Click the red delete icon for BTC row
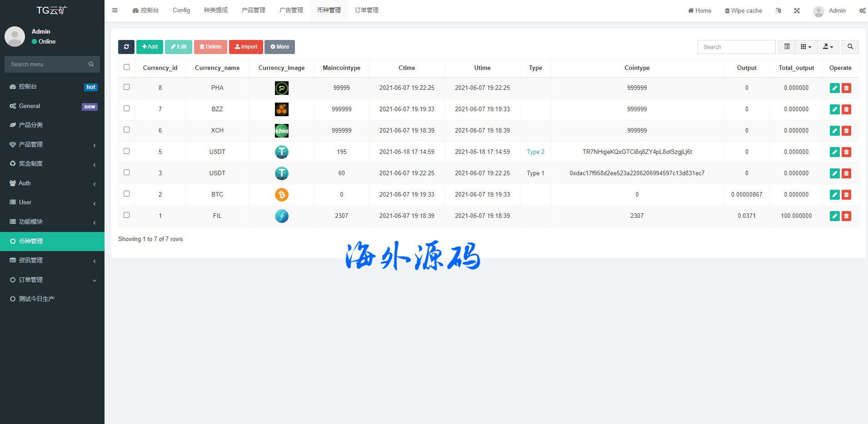 [x=846, y=195]
